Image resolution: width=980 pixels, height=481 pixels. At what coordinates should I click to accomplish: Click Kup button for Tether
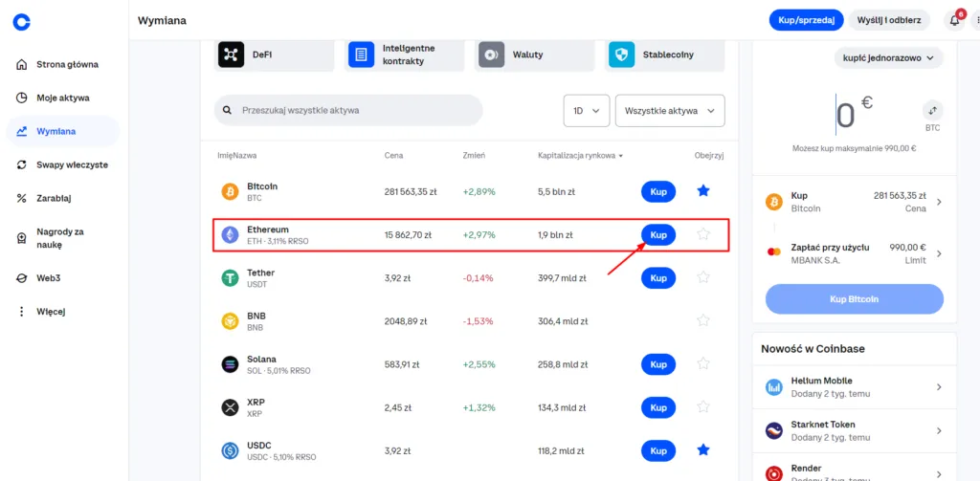(658, 278)
